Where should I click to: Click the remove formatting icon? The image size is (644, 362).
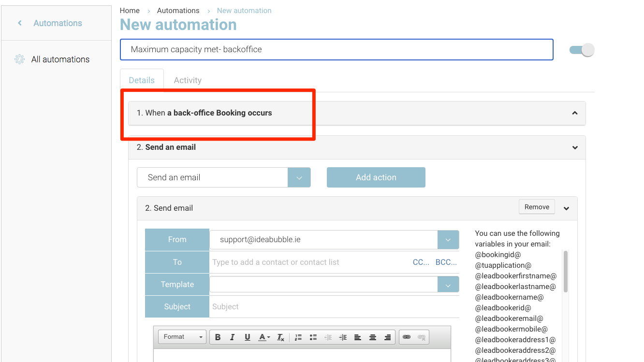[x=280, y=337]
